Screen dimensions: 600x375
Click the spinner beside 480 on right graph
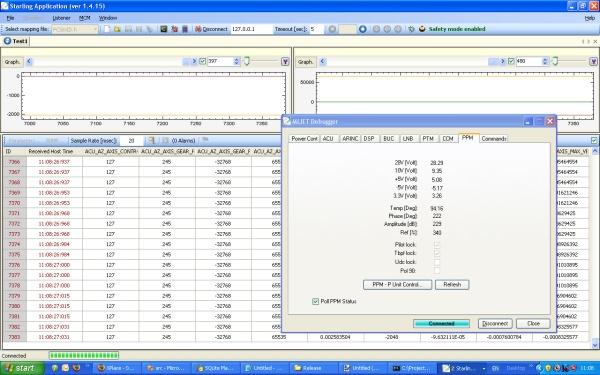pyautogui.click(x=545, y=61)
